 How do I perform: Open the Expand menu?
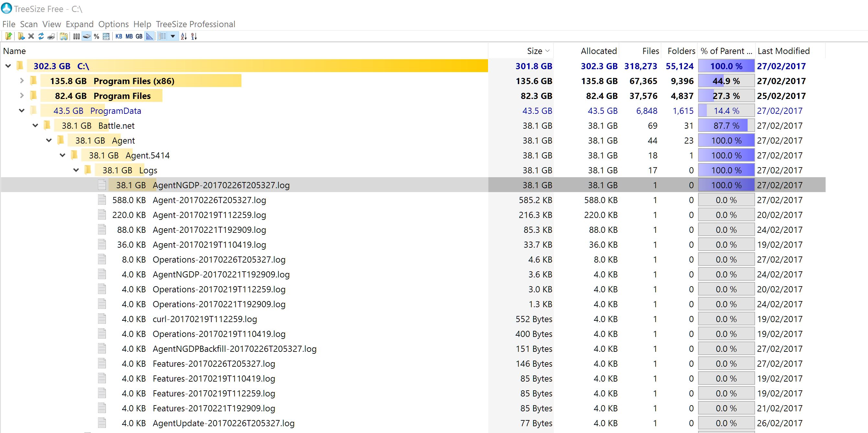[x=80, y=24]
